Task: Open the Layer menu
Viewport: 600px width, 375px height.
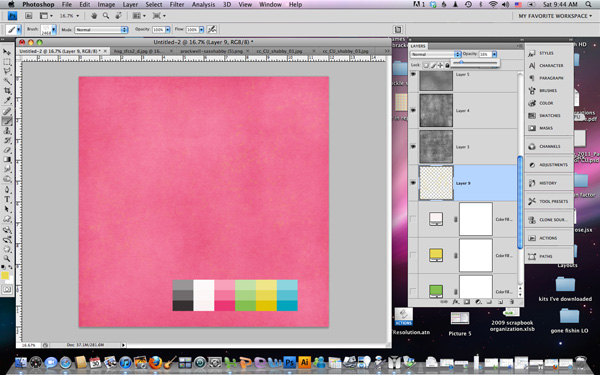Action: click(130, 5)
